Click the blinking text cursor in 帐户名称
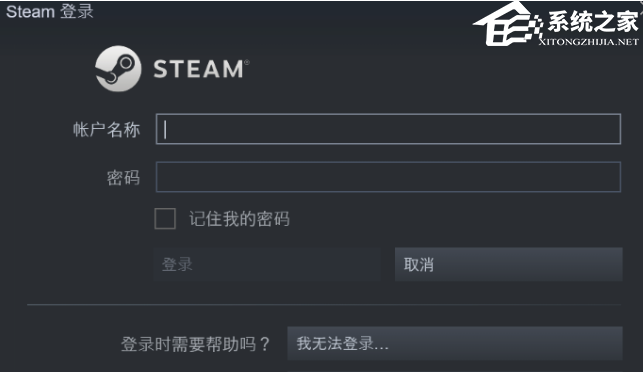643x372 pixels. click(x=165, y=129)
